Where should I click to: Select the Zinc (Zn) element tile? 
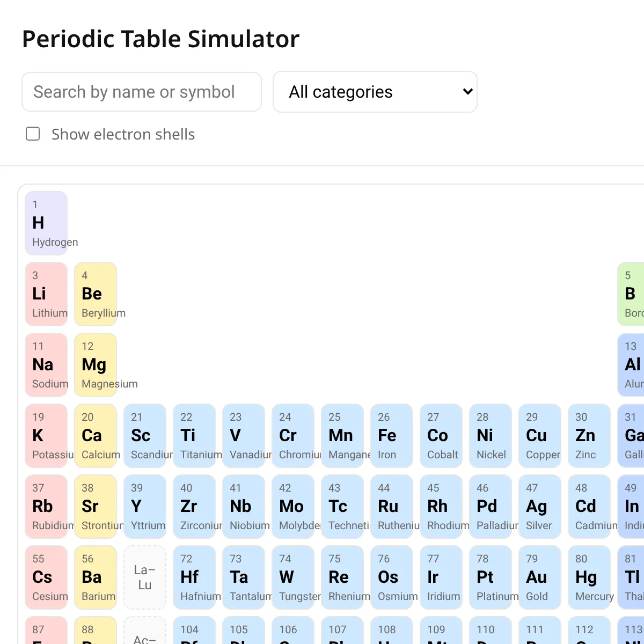tap(589, 436)
